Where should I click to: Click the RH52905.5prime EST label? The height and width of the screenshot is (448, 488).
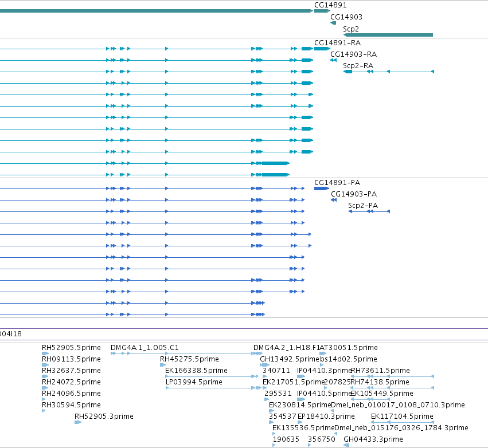coord(71,348)
